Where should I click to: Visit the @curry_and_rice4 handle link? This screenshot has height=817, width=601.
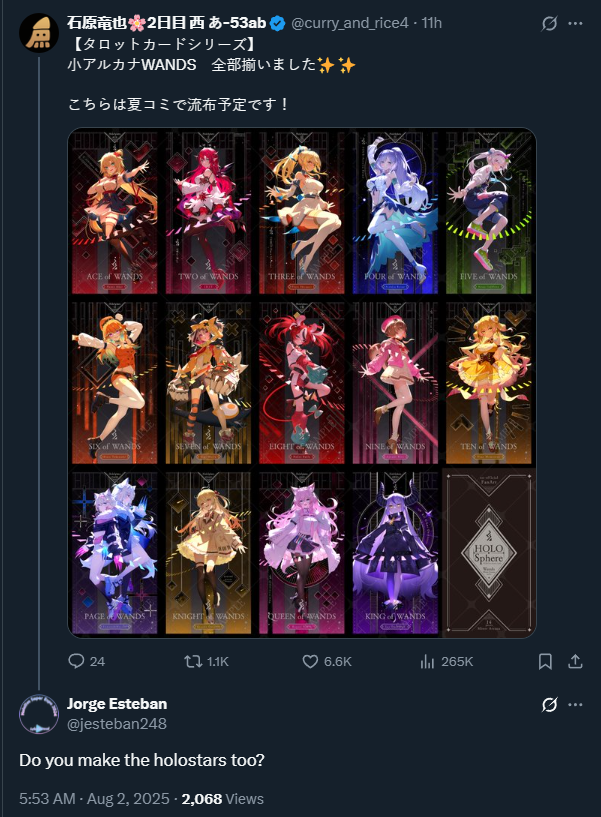pos(349,23)
